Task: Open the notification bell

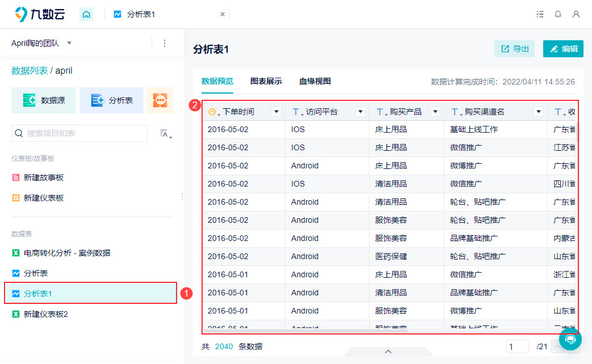Action: 558,14
